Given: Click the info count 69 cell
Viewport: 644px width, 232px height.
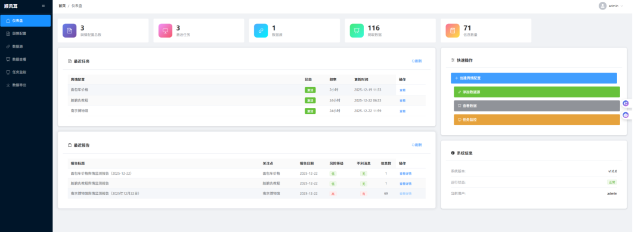Looking at the screenshot, I should point(386,193).
